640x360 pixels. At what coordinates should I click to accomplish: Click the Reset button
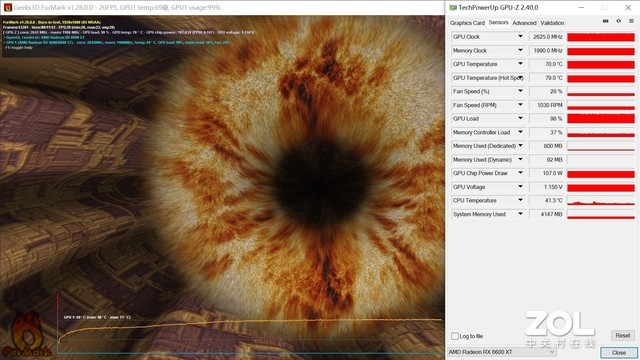coord(622,335)
